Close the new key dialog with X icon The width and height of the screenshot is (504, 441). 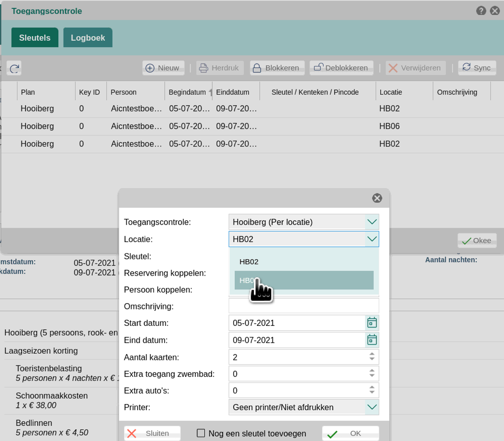pos(377,198)
